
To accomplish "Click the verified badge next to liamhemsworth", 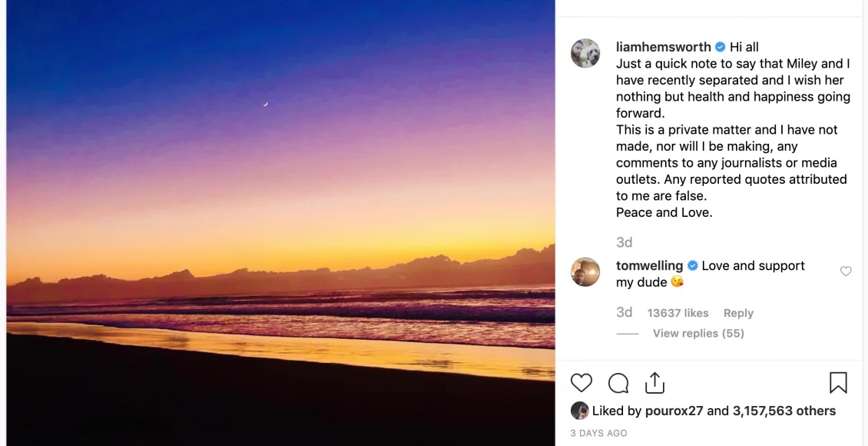I will point(721,47).
